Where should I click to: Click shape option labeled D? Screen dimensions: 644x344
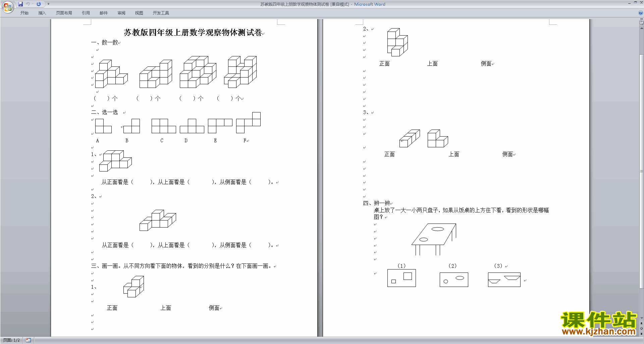pos(192,126)
